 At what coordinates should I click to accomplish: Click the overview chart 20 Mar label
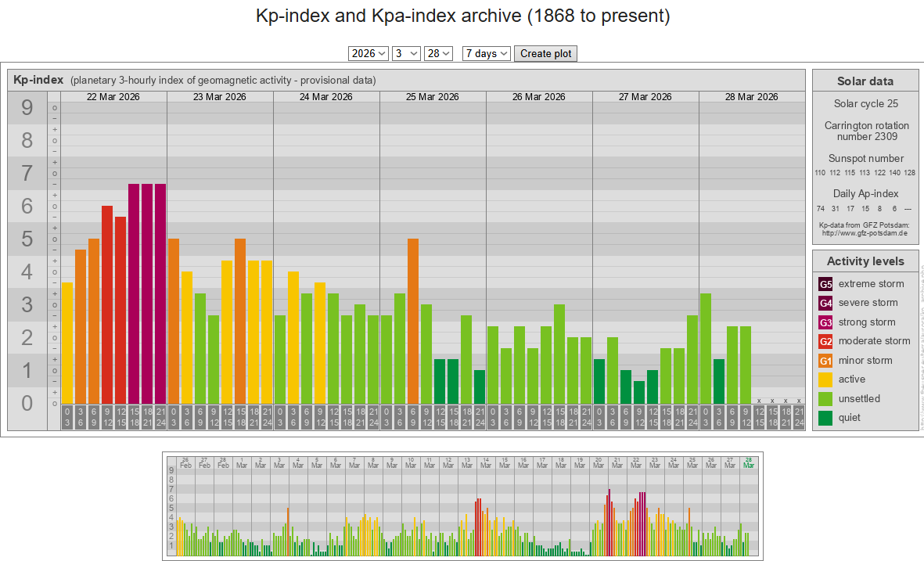click(598, 462)
